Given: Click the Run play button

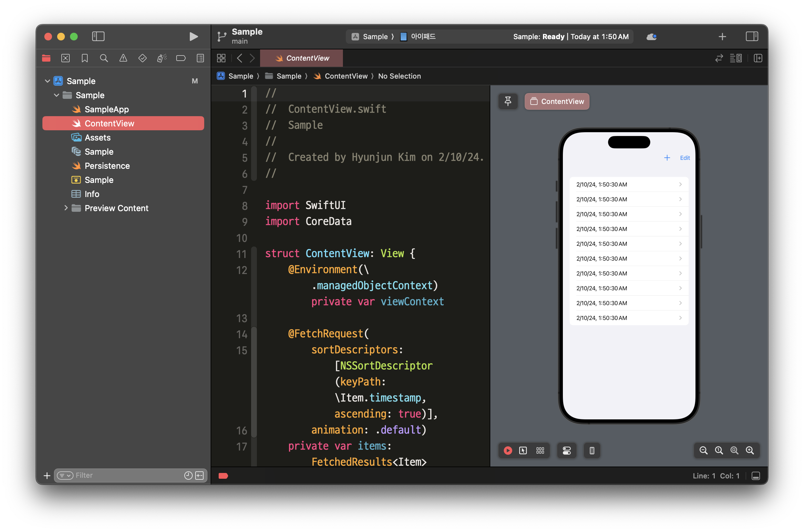Looking at the screenshot, I should [x=193, y=36].
